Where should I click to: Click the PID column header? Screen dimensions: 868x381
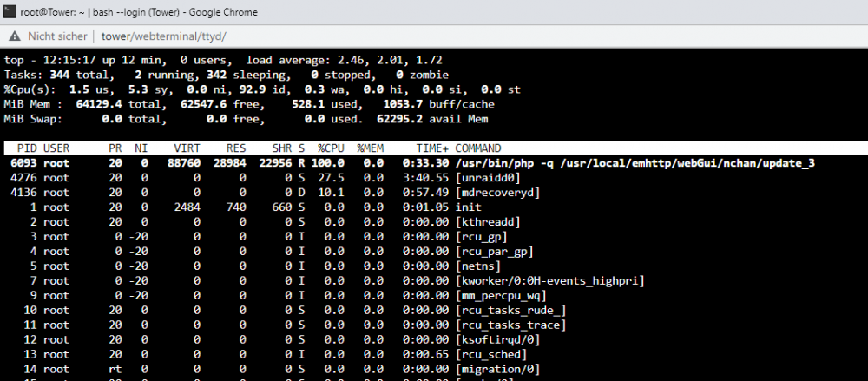27,148
